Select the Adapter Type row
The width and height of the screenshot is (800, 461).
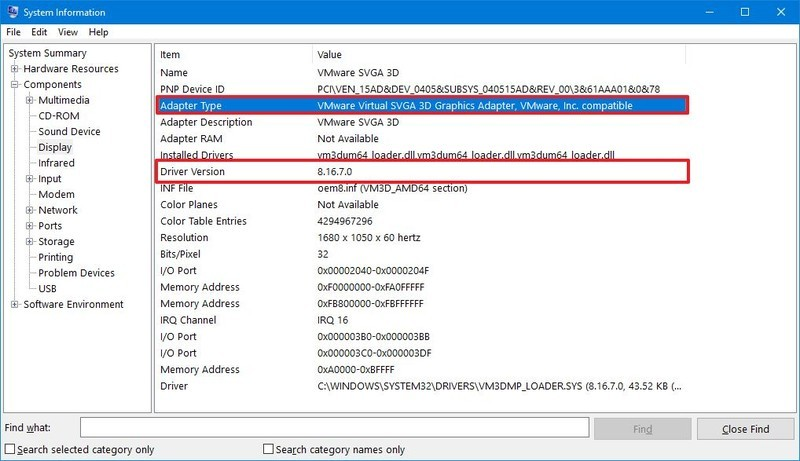tap(422, 106)
